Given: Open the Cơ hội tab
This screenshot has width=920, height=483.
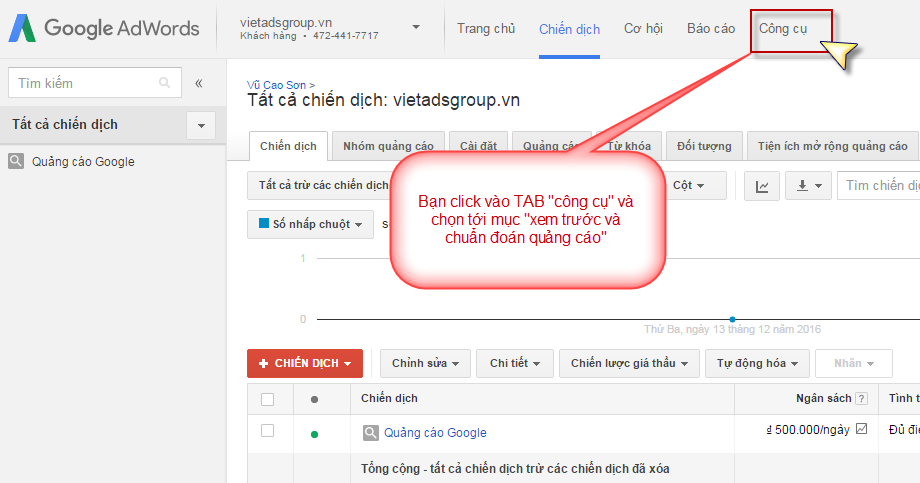Looking at the screenshot, I should (x=643, y=28).
